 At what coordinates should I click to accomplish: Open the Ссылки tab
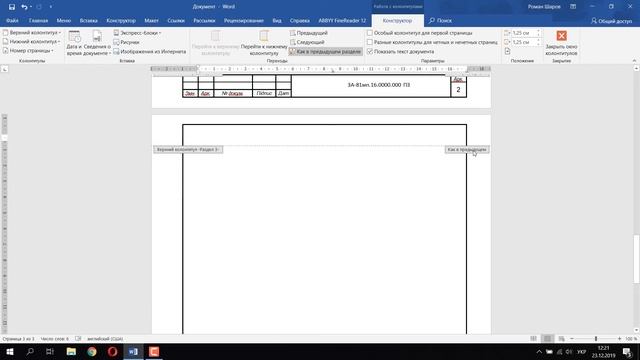[176, 20]
